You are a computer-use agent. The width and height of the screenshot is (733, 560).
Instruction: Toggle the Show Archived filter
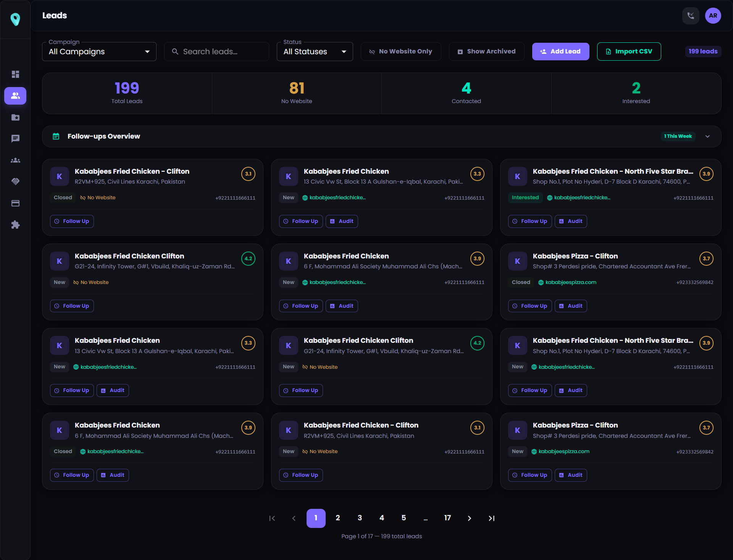pos(486,52)
